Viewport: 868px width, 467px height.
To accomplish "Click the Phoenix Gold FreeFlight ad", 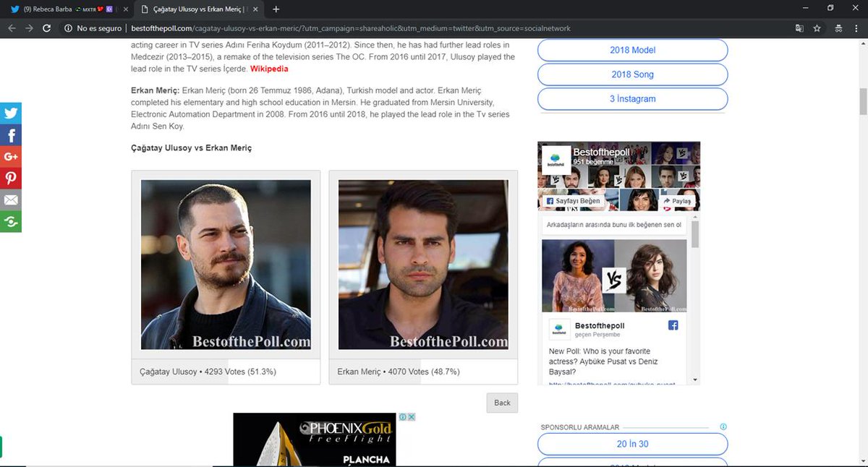I will (315, 440).
